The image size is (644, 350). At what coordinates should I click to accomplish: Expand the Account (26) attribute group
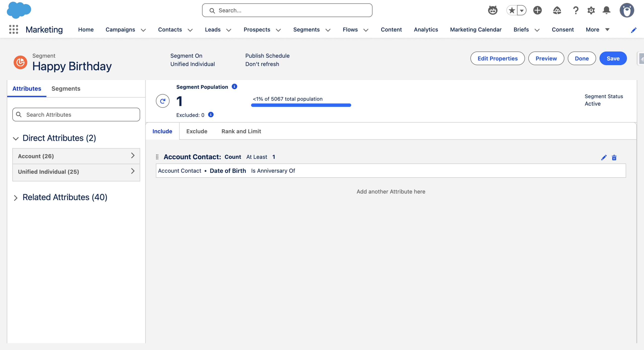(x=76, y=156)
